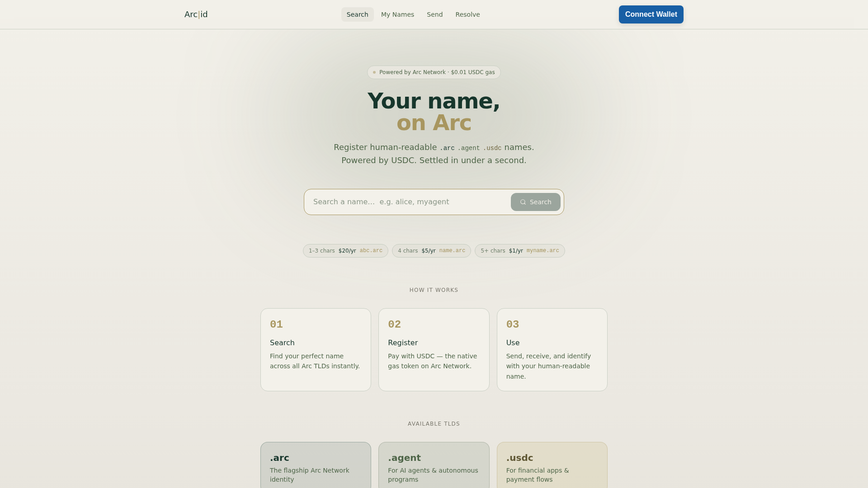The height and width of the screenshot is (488, 868).
Task: Click the magnifier icon in Search button
Action: tap(523, 202)
